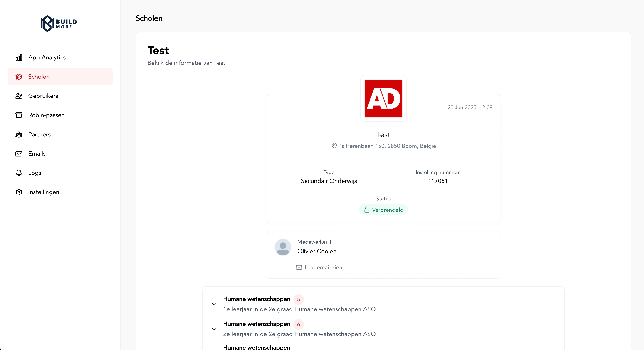Viewport: 644px width, 350px height.
Task: Open the Gebruikers menu item
Action: tap(43, 96)
